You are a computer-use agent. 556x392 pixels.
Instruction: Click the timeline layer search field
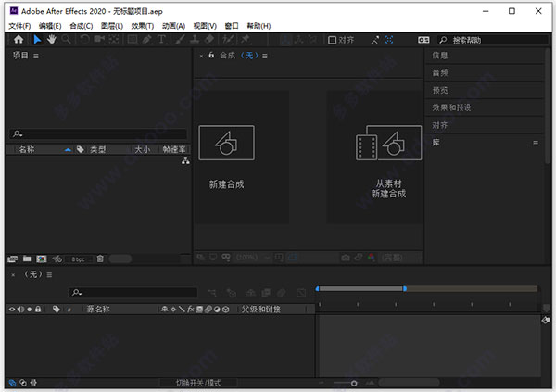pyautogui.click(x=133, y=293)
